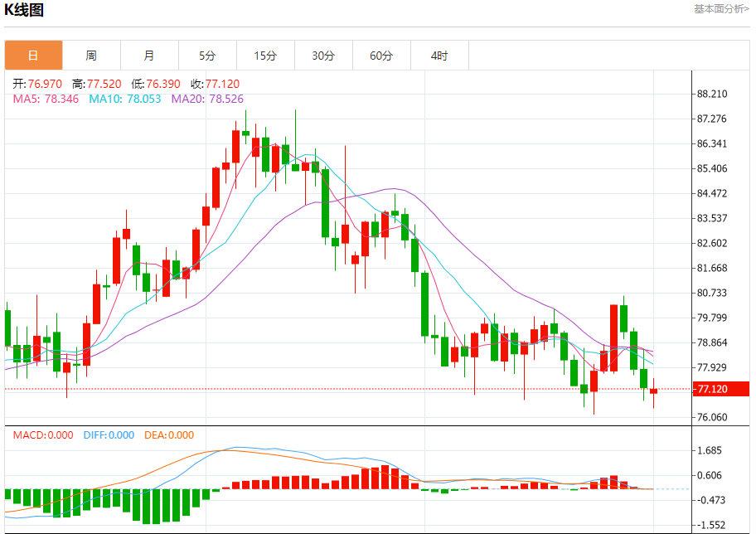The height and width of the screenshot is (534, 756).
Task: Open the 基本面分析 link
Action: 721,8
